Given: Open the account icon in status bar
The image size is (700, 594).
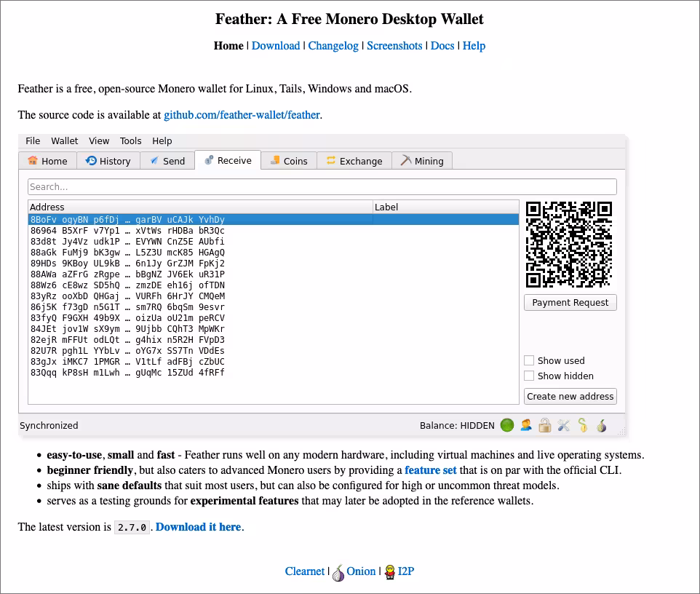Looking at the screenshot, I should click(526, 425).
